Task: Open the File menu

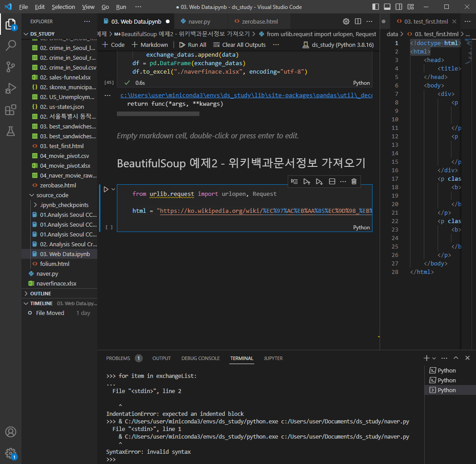Action: [x=23, y=7]
